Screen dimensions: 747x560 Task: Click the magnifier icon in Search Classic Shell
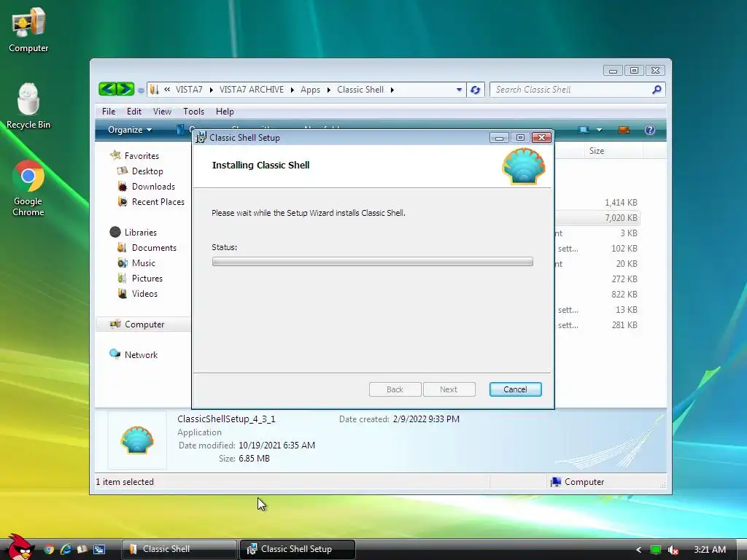657,90
